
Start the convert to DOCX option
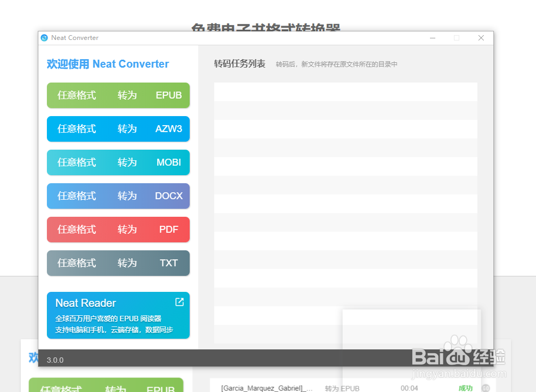pyautogui.click(x=118, y=196)
